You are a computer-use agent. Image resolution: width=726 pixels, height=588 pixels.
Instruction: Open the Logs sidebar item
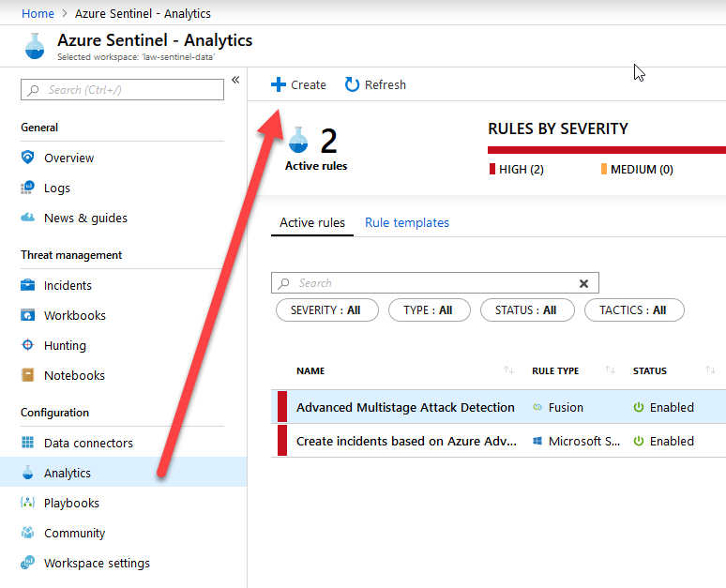pyautogui.click(x=56, y=188)
